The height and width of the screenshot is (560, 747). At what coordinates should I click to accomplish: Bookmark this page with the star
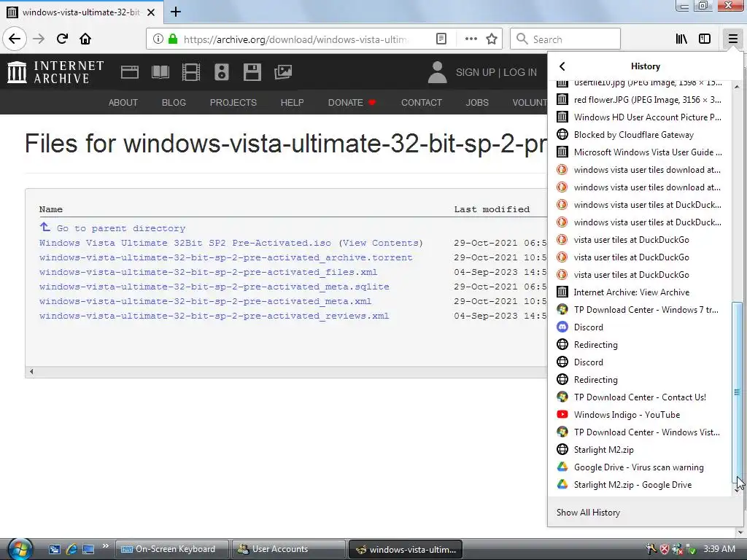click(x=492, y=39)
